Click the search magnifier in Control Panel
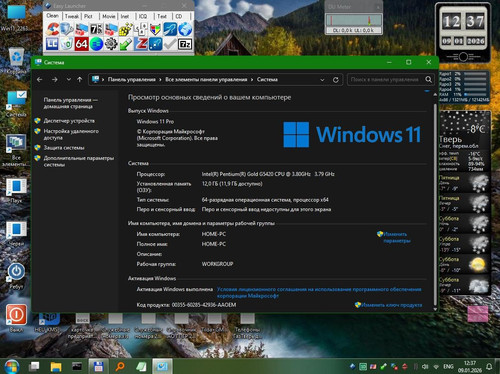Screen dimensions: 500x374 click(x=429, y=79)
